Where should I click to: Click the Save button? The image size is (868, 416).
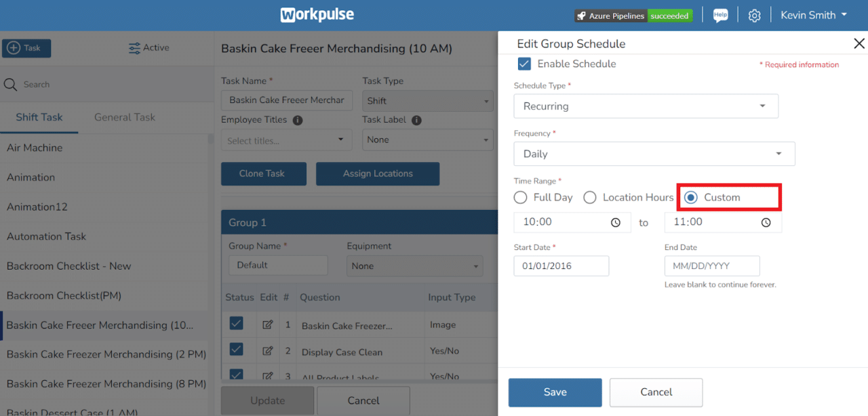pos(555,392)
